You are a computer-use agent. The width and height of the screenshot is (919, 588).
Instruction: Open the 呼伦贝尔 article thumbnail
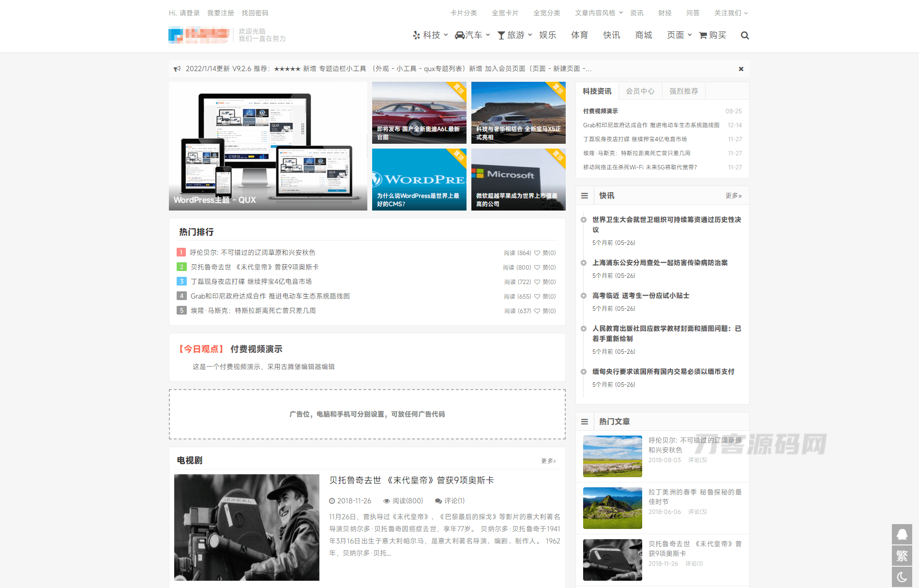click(612, 456)
